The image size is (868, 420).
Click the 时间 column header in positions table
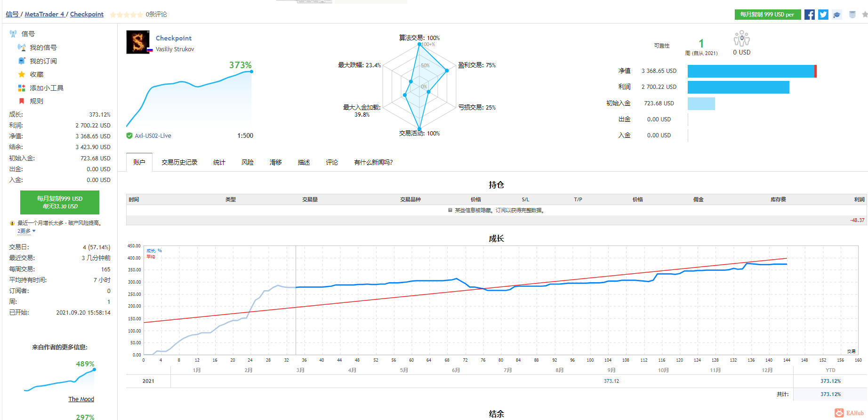click(134, 199)
